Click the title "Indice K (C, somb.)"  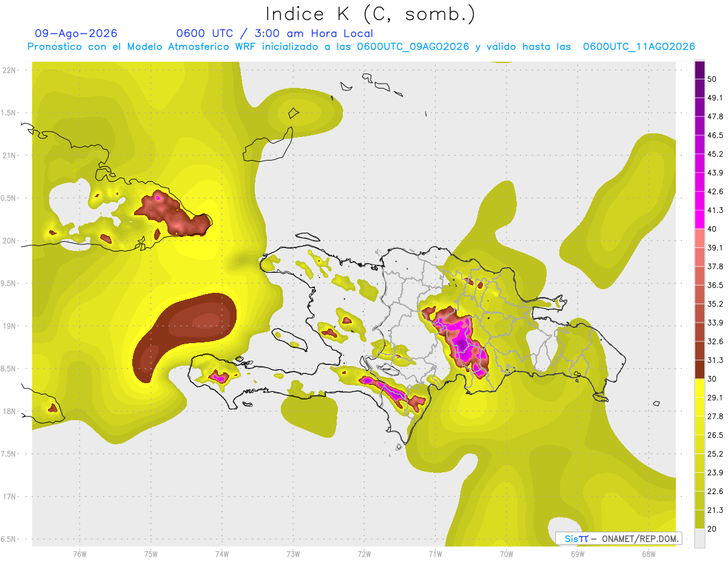[370, 14]
